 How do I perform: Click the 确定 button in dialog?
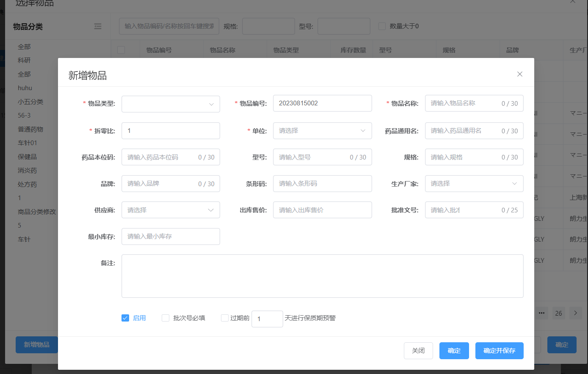click(x=454, y=351)
